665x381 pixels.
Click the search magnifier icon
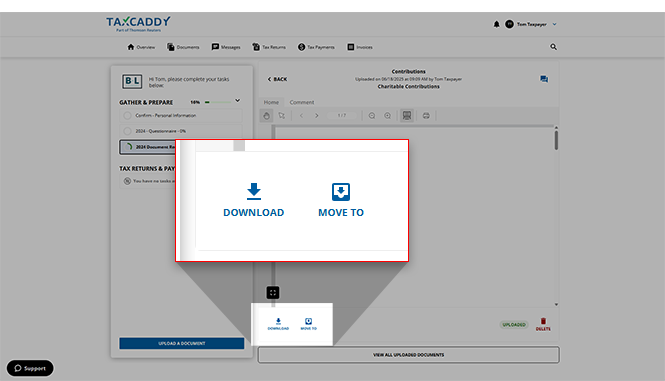click(x=553, y=47)
